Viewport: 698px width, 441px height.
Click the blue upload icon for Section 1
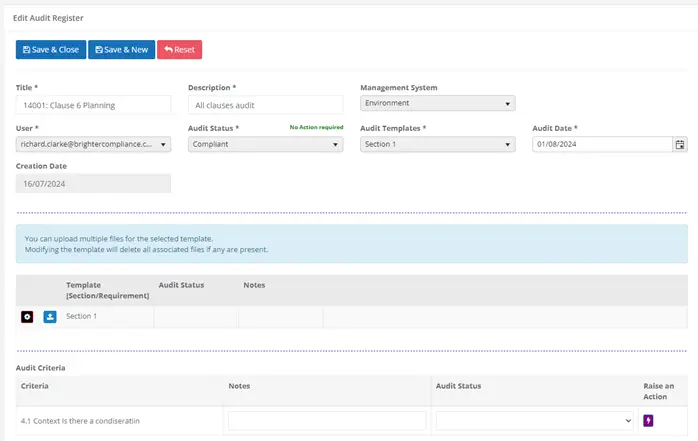tap(50, 317)
